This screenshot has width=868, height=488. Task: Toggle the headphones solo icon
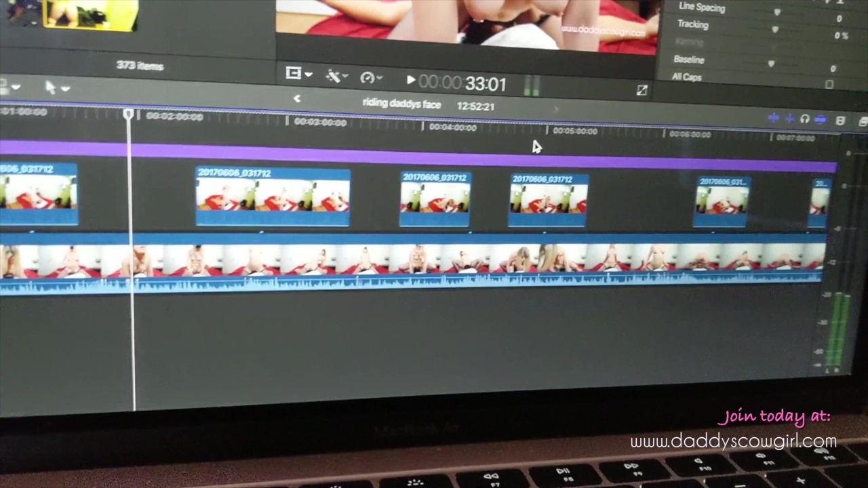[x=805, y=119]
